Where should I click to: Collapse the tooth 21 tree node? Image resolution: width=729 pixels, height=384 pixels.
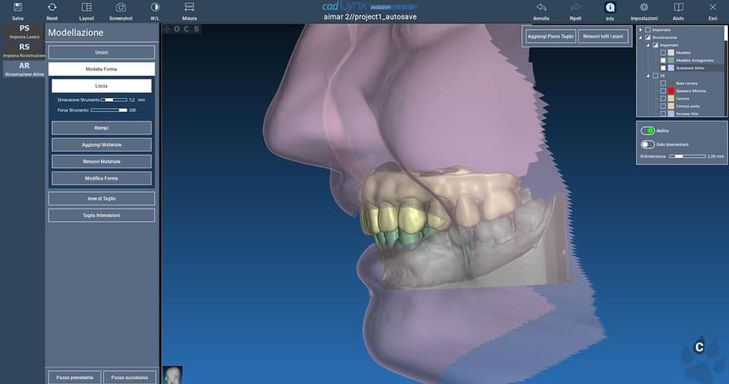coord(648,75)
